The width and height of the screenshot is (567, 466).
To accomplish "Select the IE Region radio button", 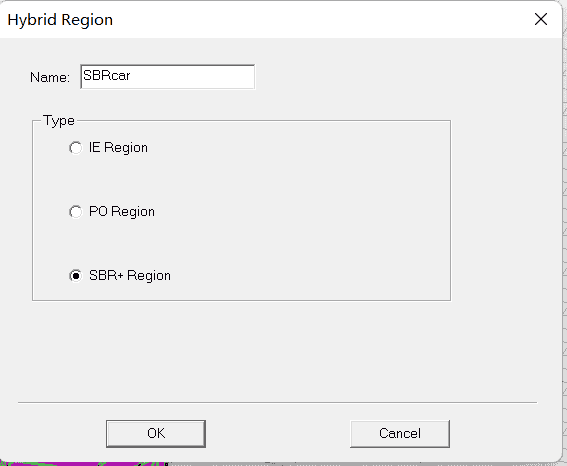I will coord(76,148).
